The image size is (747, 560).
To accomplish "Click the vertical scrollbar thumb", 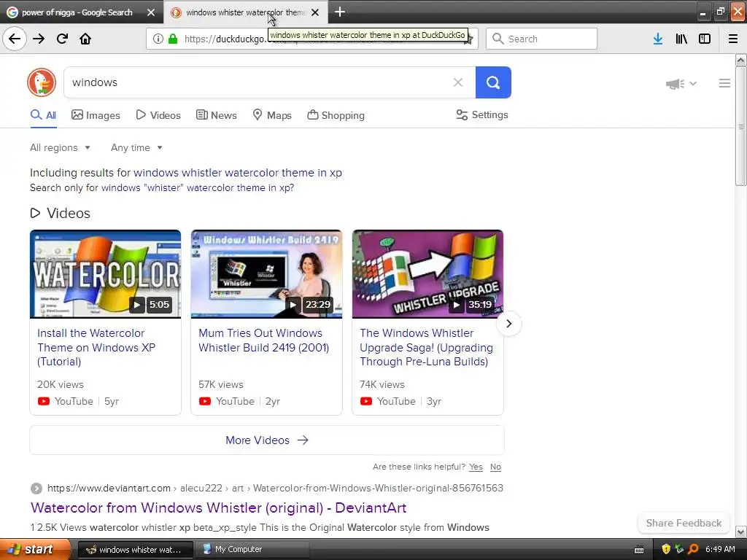I will tap(740, 126).
